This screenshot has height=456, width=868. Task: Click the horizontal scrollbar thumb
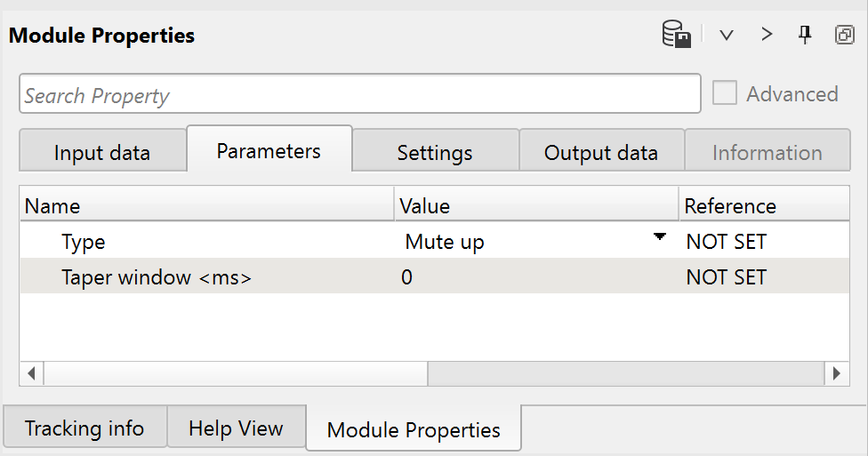(236, 373)
